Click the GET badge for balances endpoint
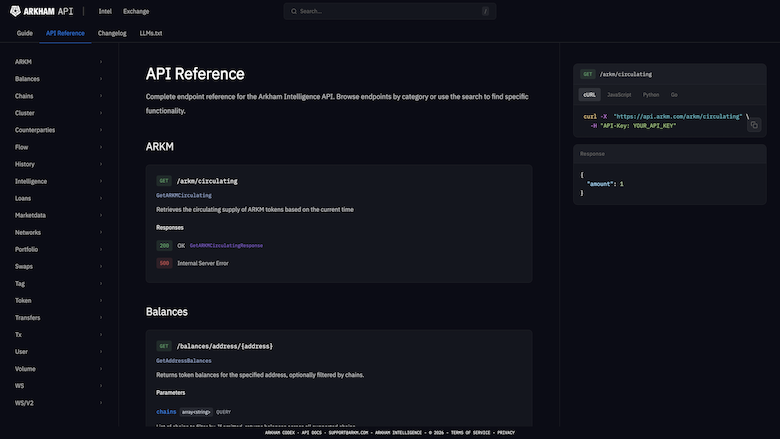780x439 pixels. click(x=164, y=346)
